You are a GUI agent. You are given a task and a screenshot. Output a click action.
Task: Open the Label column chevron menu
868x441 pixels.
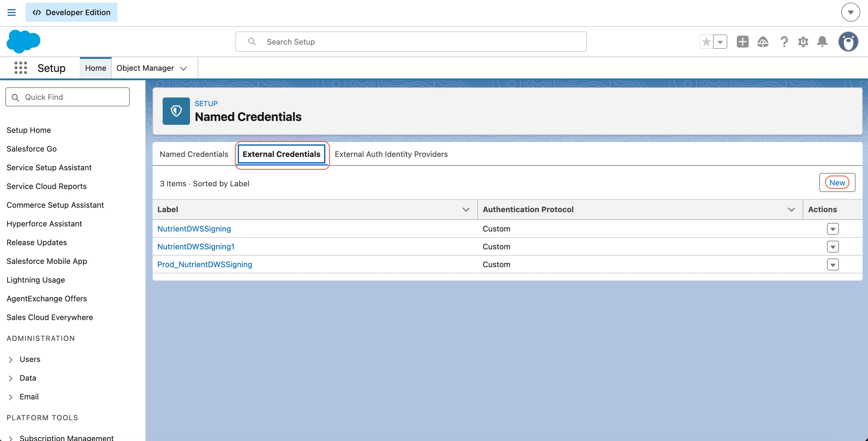[466, 210]
